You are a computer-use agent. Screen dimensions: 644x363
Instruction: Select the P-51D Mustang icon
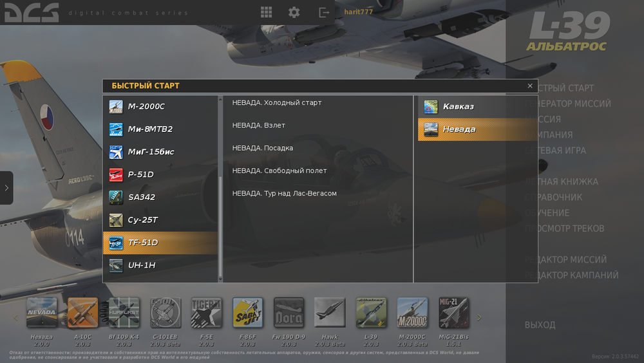click(x=116, y=174)
